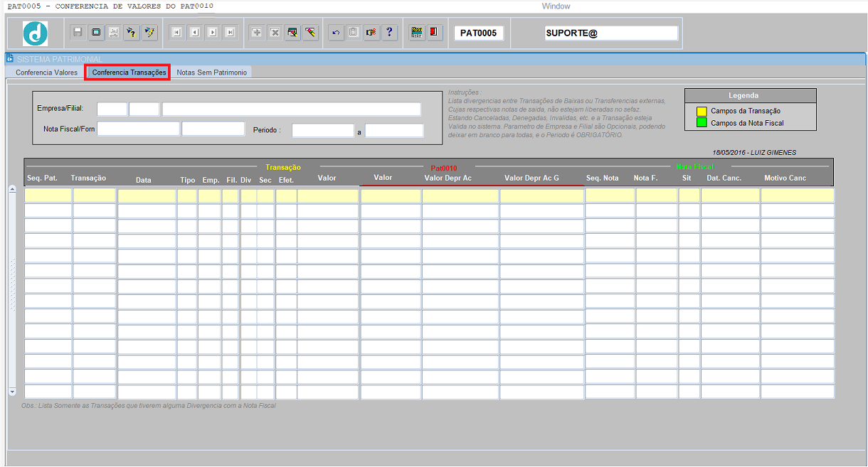Image resolution: width=868 pixels, height=467 pixels.
Task: Switch to Conferencia Valores tab
Action: tap(46, 73)
